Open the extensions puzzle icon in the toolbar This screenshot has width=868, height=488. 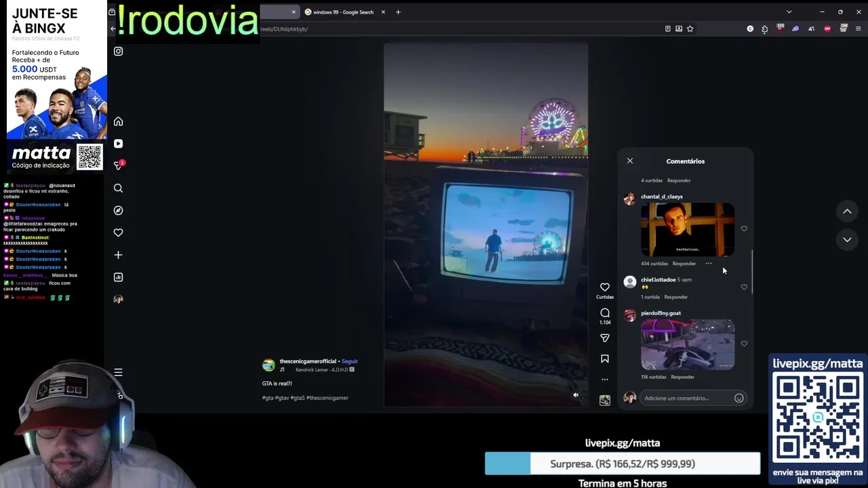(764, 28)
